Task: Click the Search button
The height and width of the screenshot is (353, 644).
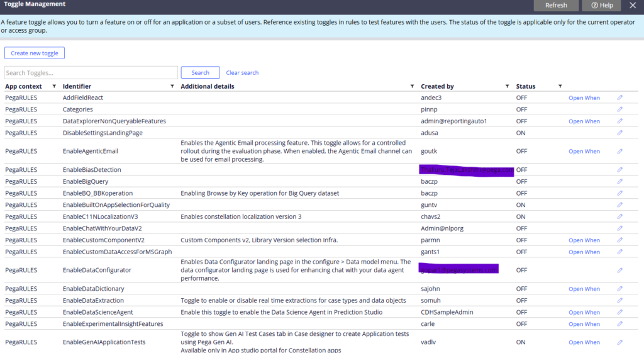Action: click(201, 73)
